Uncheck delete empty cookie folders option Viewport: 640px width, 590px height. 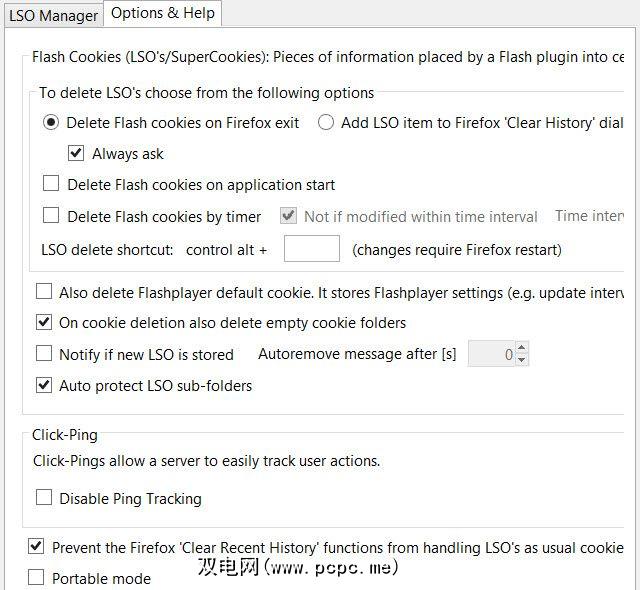44,323
